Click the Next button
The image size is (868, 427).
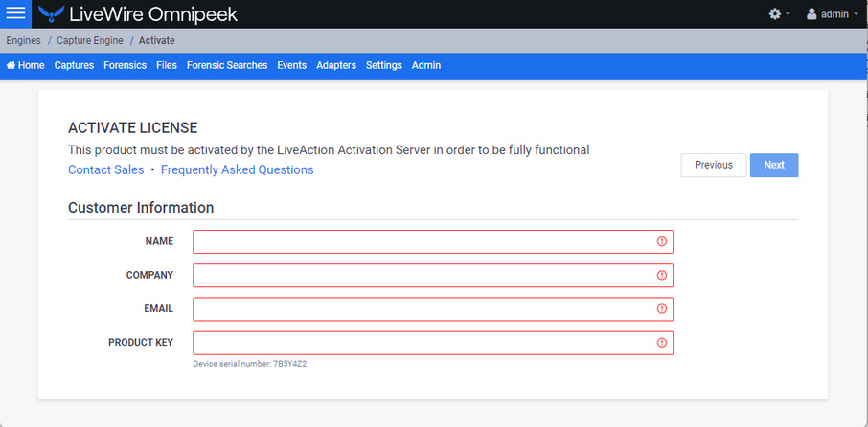(774, 165)
